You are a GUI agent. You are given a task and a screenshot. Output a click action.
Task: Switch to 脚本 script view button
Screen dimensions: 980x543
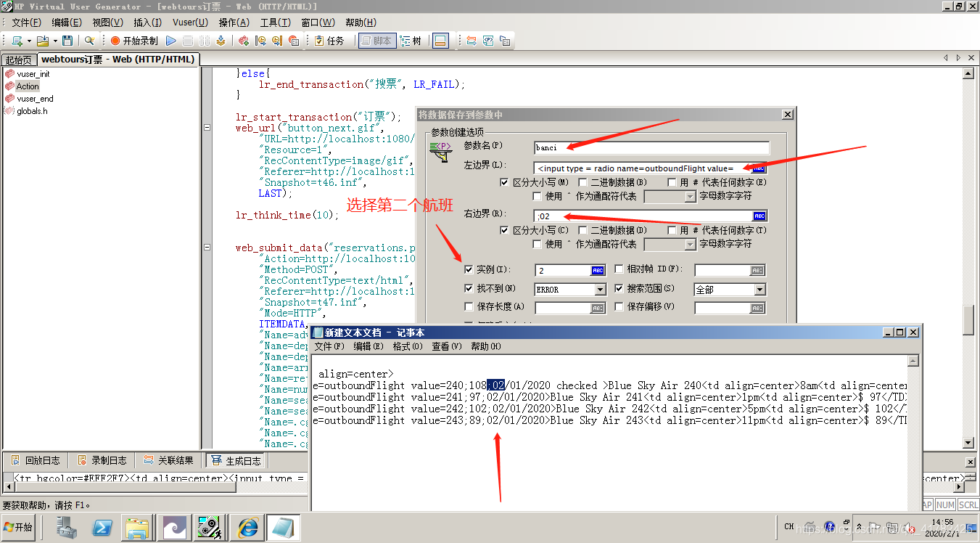[x=376, y=41]
